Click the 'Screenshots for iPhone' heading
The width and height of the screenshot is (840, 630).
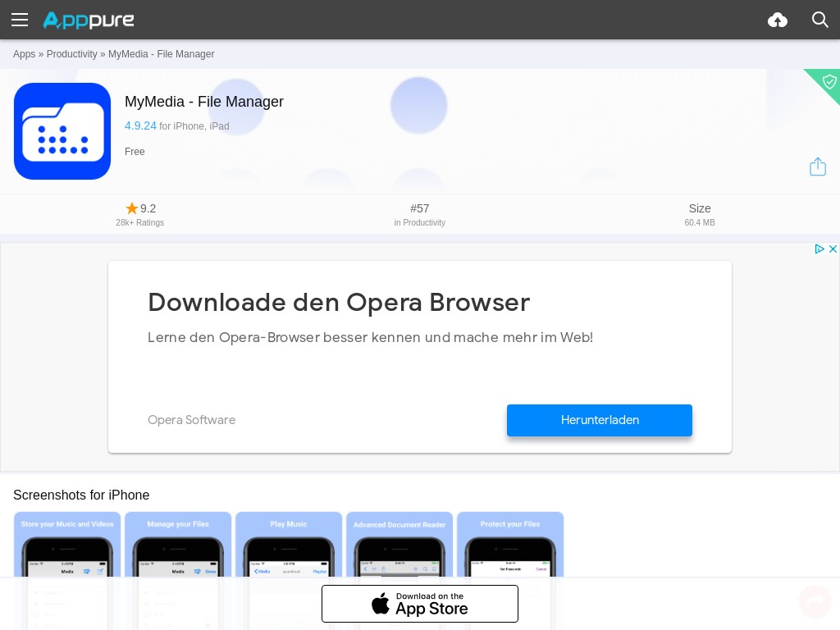[81, 495]
